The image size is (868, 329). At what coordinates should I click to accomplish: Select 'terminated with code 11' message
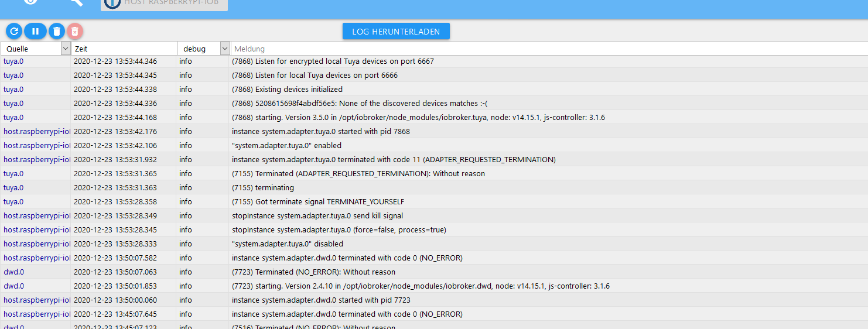click(x=394, y=159)
